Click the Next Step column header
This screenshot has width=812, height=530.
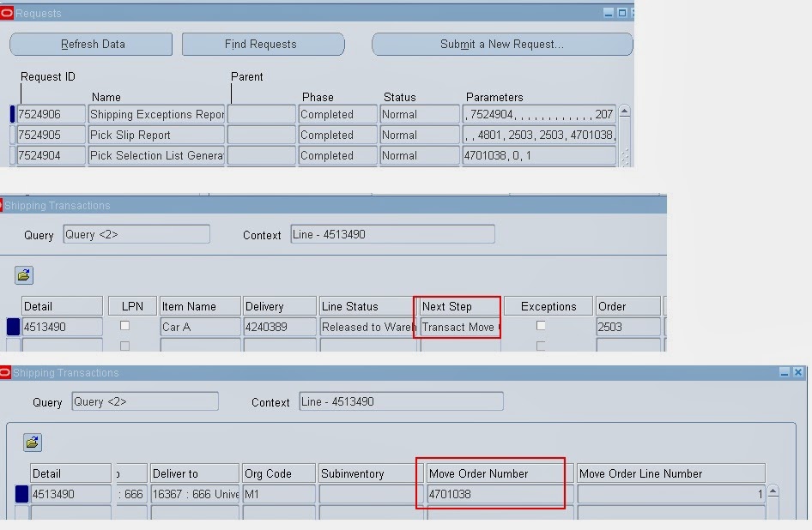tap(459, 306)
